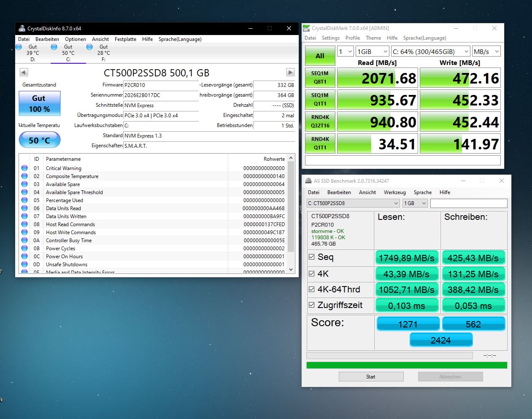The width and height of the screenshot is (532, 419).
Task: Open the 1 GB size dropdown in AS SSD
Action: click(x=415, y=203)
